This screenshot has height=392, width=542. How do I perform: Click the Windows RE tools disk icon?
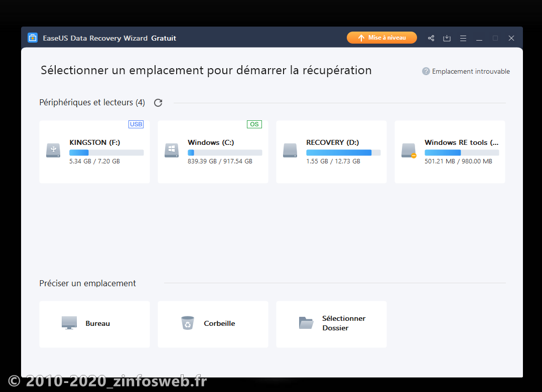(x=409, y=150)
